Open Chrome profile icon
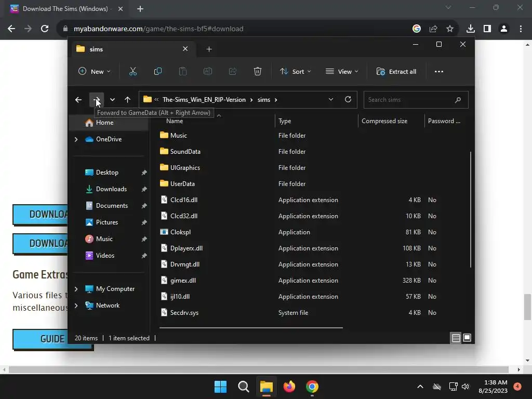This screenshot has width=532, height=399. tap(504, 29)
